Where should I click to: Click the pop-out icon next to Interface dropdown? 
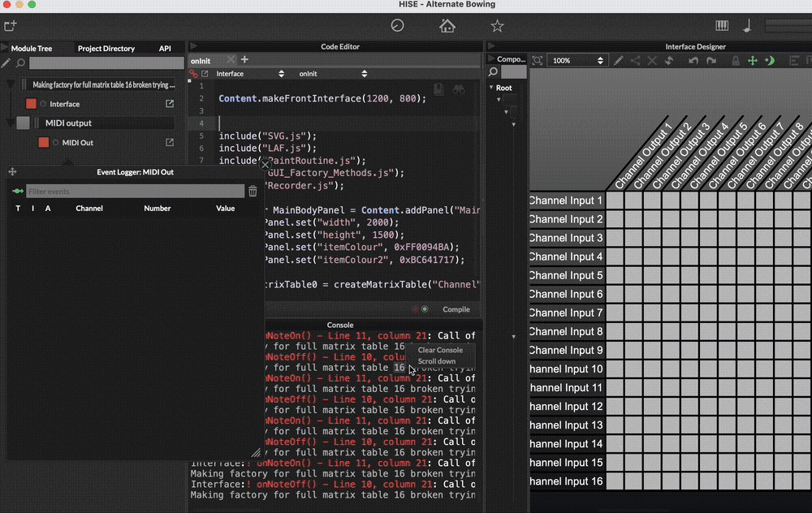coord(205,74)
